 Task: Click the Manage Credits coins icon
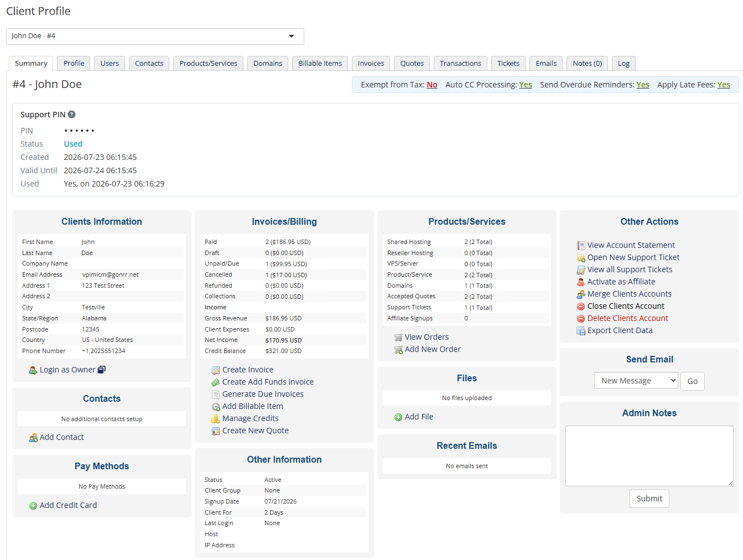(216, 419)
